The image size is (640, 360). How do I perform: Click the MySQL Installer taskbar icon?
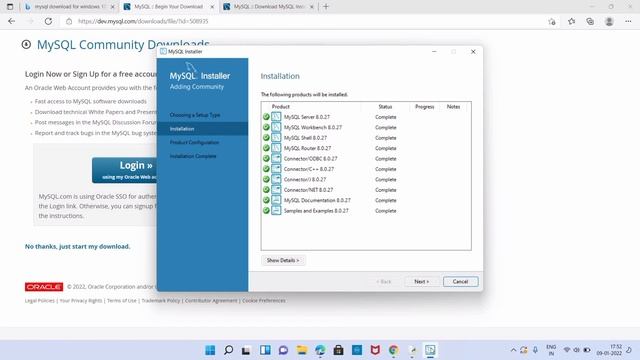(x=430, y=350)
